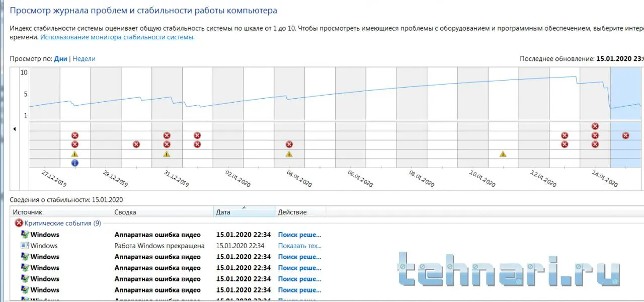Sort by 'Сводка' column header
Screen dimensions: 644x302
tap(163, 212)
